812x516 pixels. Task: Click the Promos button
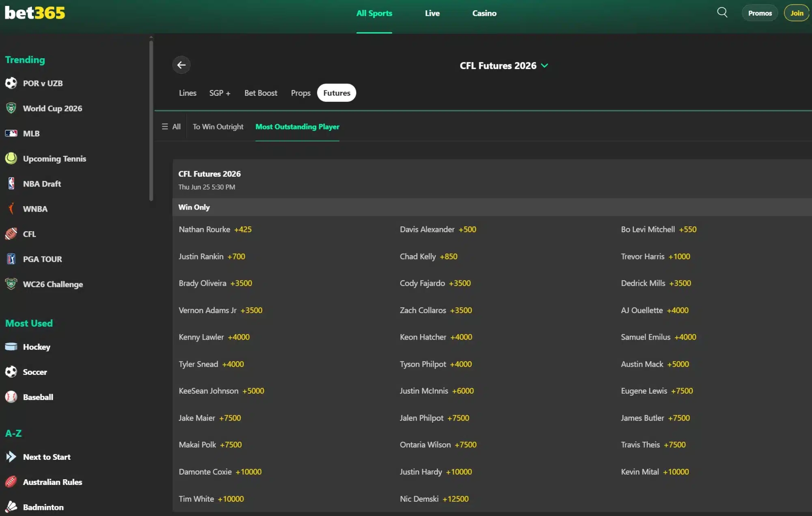pyautogui.click(x=760, y=13)
